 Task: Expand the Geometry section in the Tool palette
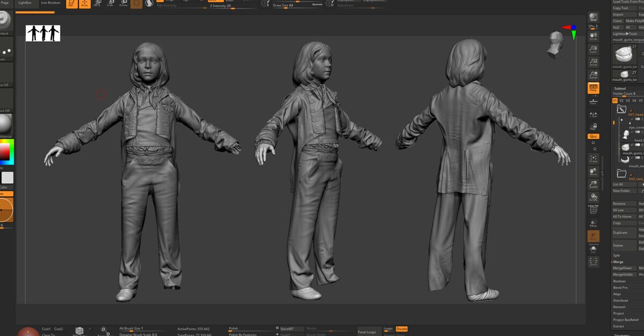(623, 334)
